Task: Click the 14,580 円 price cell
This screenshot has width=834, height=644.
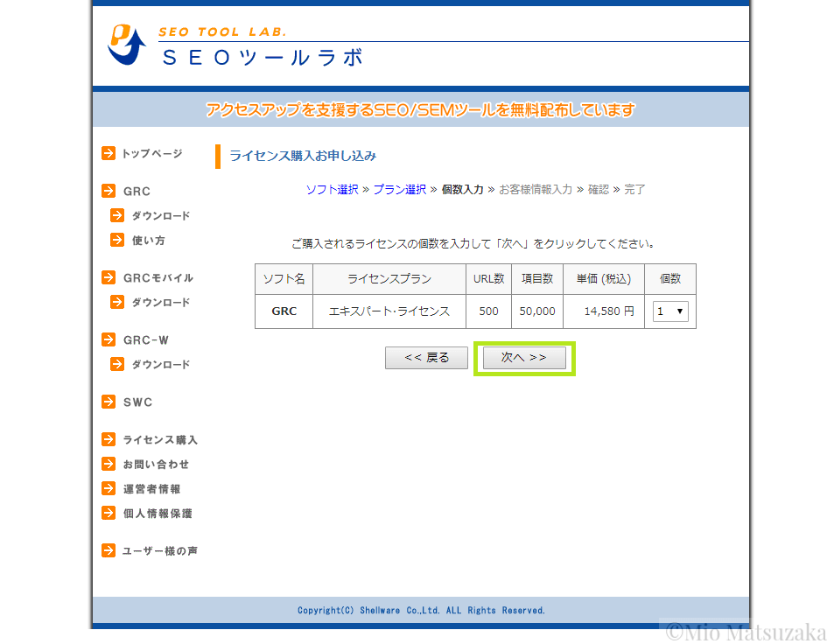Action: 604,311
